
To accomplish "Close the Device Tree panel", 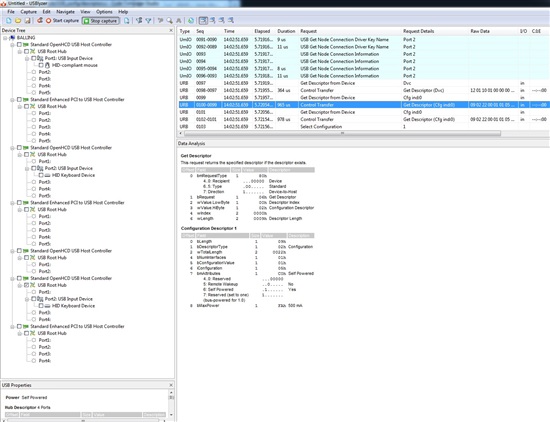I will click(x=171, y=31).
